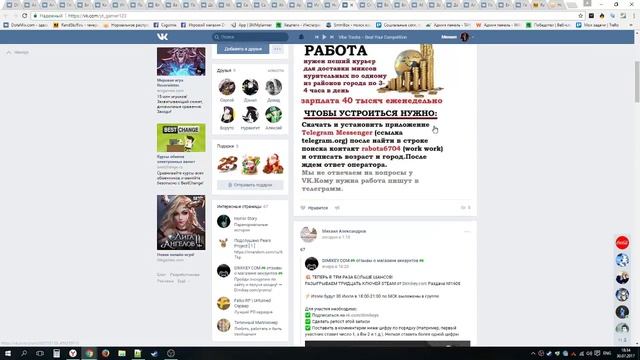This screenshot has height=360, width=640.
Task: Click the Наверх back-to-top link
Action: [18, 52]
